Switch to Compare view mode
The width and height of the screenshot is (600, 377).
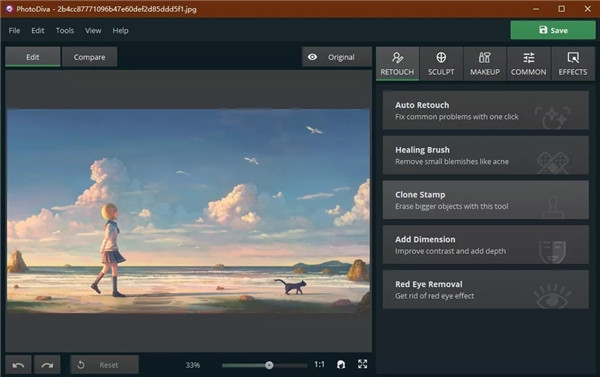pyautogui.click(x=90, y=57)
